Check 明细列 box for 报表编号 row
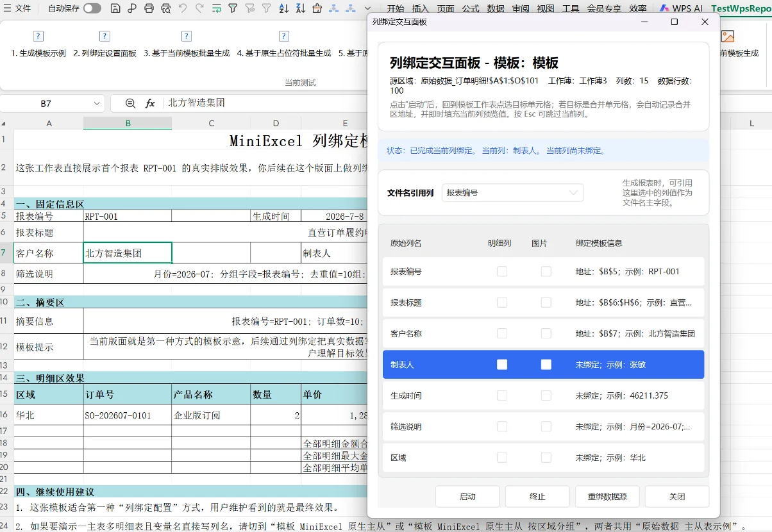 pyautogui.click(x=502, y=272)
